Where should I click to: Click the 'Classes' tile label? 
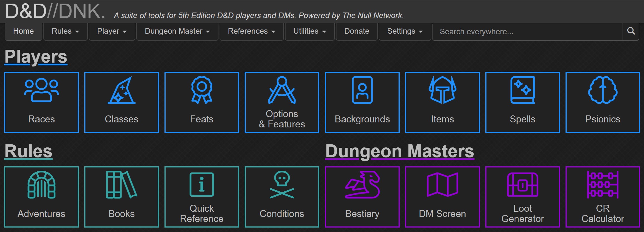[x=122, y=119]
